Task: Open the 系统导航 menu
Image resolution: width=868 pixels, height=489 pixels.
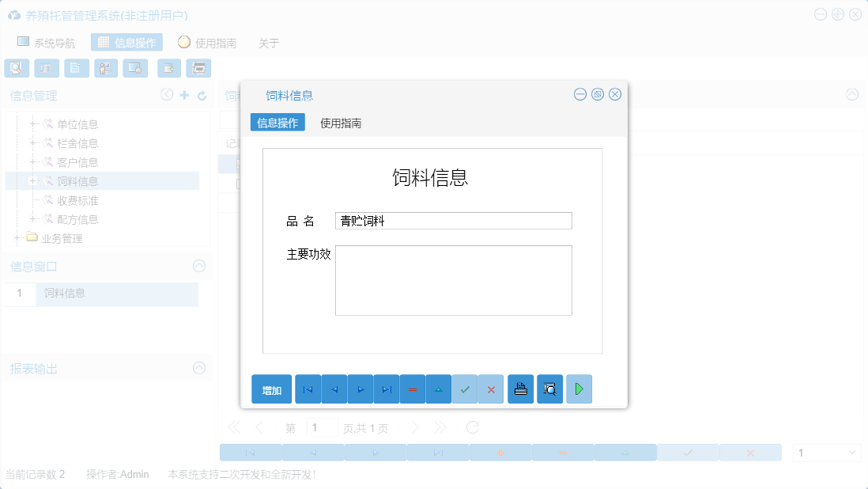Action: tap(47, 43)
